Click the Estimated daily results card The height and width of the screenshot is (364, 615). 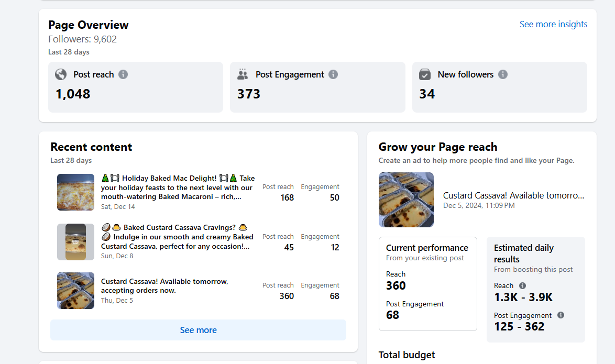[x=535, y=289]
